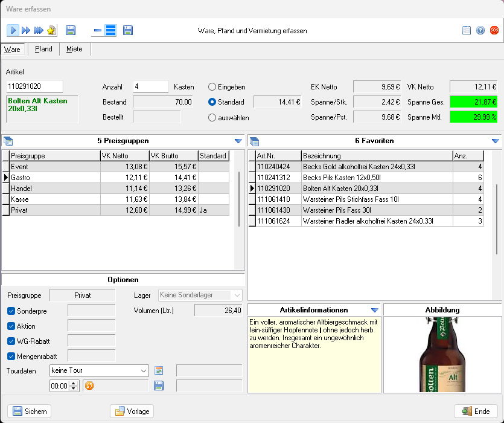Click the Ende button
Image resolution: width=504 pixels, height=423 pixels.
click(x=476, y=412)
